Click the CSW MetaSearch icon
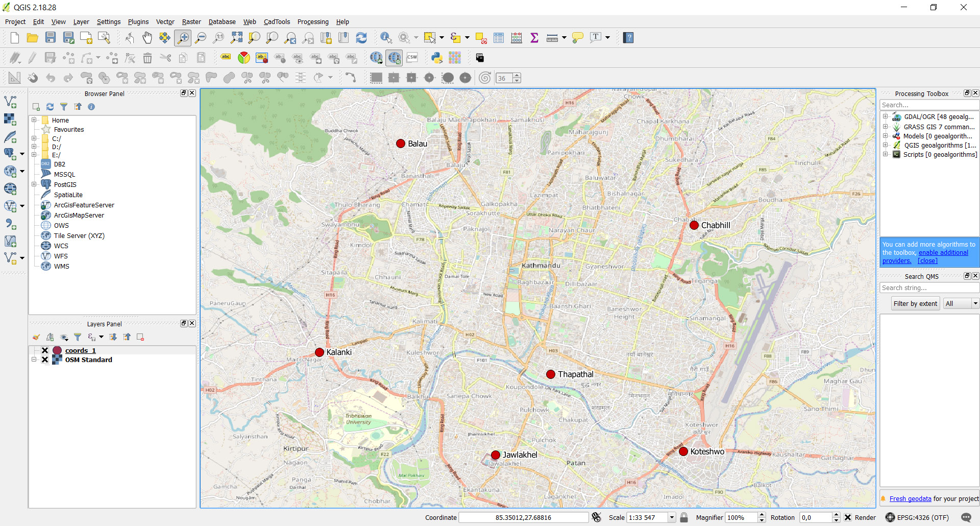 (x=412, y=58)
